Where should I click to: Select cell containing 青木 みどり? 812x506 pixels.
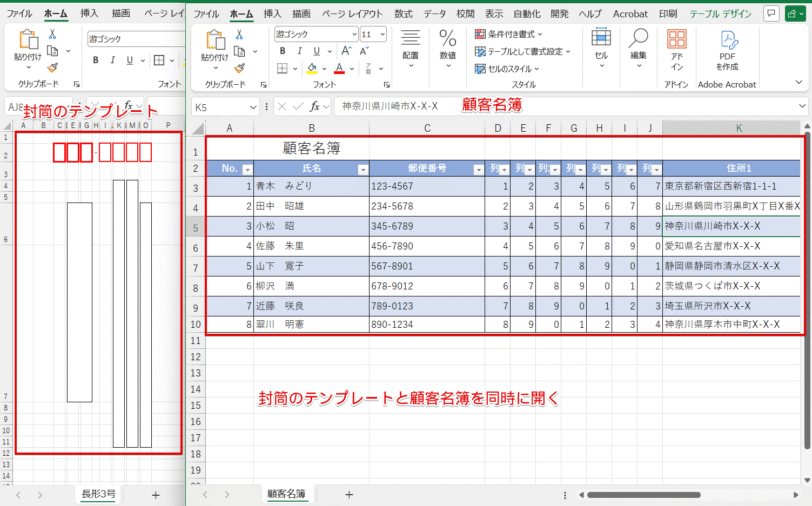(x=311, y=186)
